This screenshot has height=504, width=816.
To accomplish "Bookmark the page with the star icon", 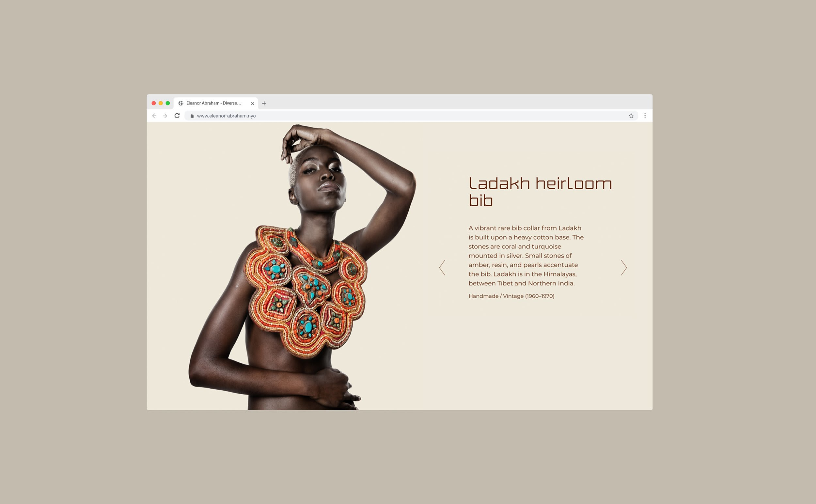I will coord(631,116).
